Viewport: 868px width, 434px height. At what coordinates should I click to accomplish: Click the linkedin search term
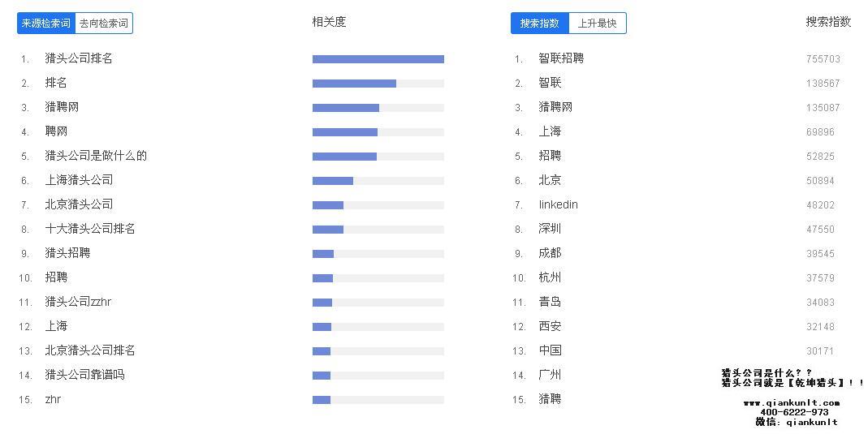point(558,204)
